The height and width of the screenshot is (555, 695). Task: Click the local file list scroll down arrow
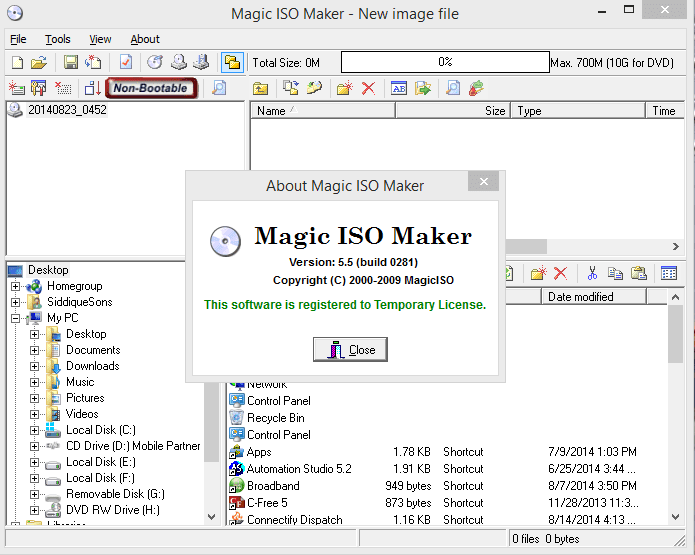pyautogui.click(x=675, y=516)
